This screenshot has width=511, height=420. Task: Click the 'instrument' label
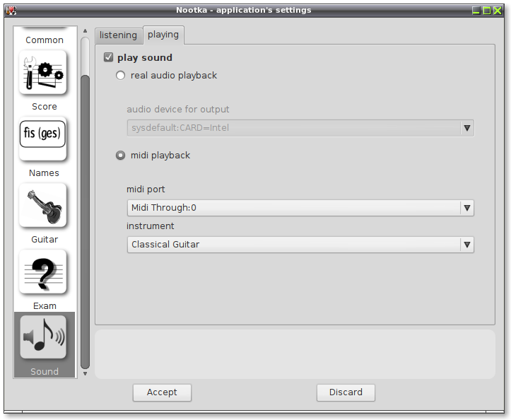(151, 226)
